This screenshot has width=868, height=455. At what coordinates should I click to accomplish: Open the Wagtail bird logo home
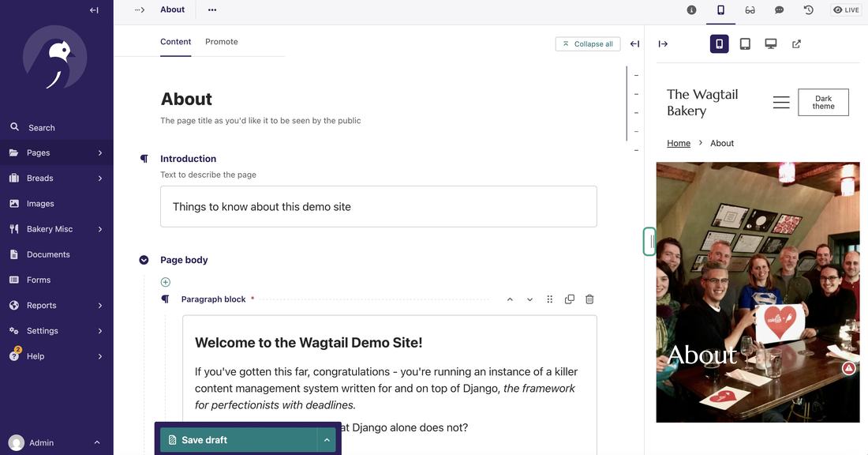click(x=54, y=58)
